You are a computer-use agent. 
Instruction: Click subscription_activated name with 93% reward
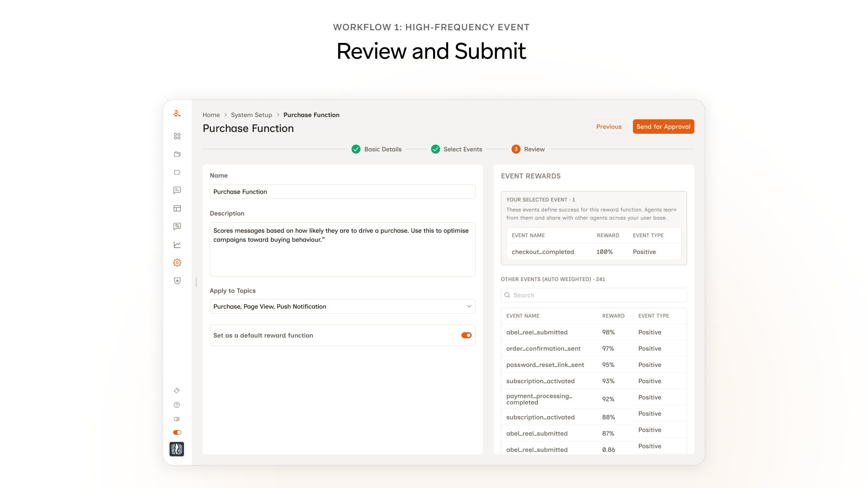(x=541, y=381)
